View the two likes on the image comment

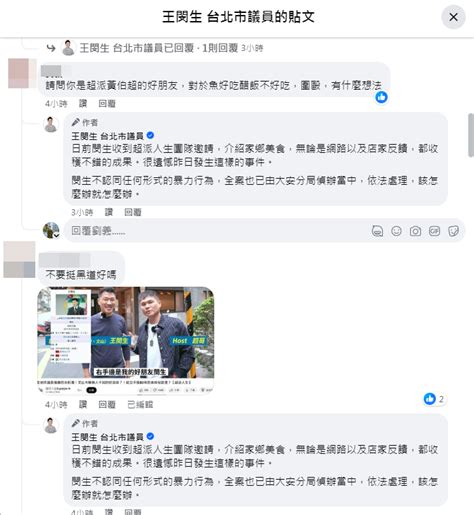pyautogui.click(x=434, y=399)
